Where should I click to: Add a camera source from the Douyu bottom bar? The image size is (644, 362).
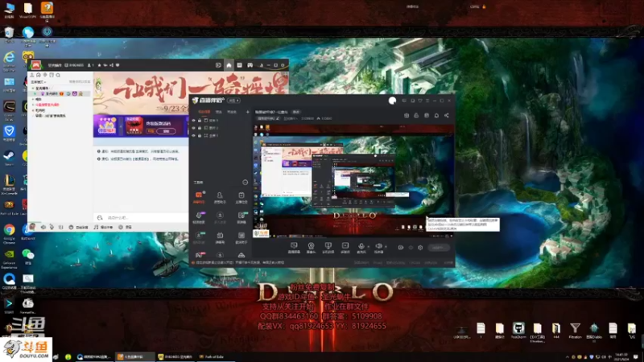pyautogui.click(x=311, y=248)
